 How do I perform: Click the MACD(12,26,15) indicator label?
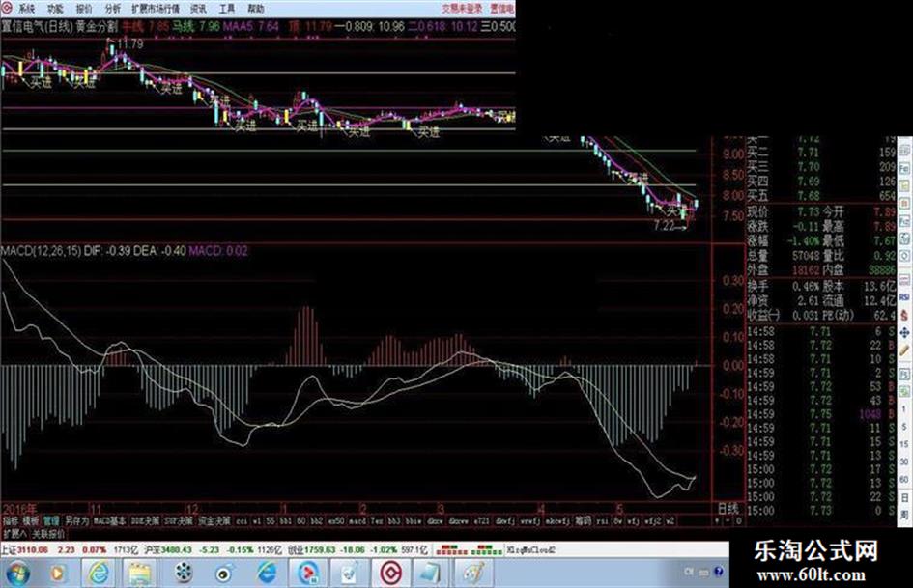point(41,251)
